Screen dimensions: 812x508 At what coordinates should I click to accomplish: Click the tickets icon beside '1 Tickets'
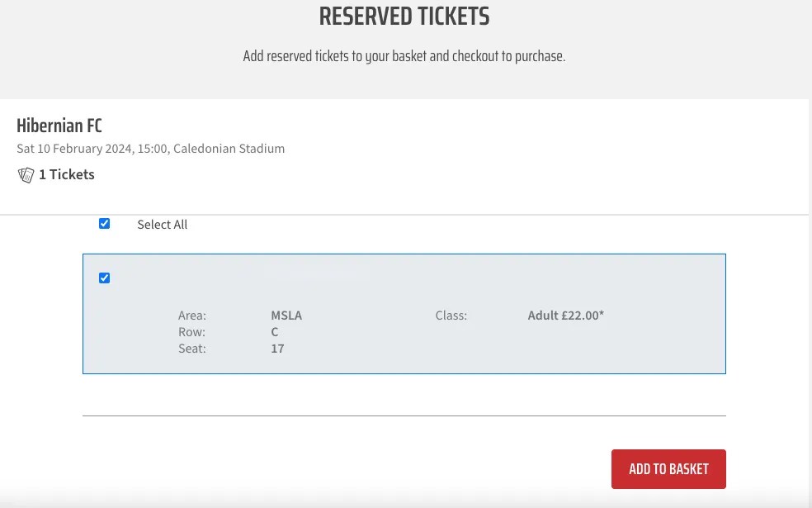pyautogui.click(x=26, y=175)
